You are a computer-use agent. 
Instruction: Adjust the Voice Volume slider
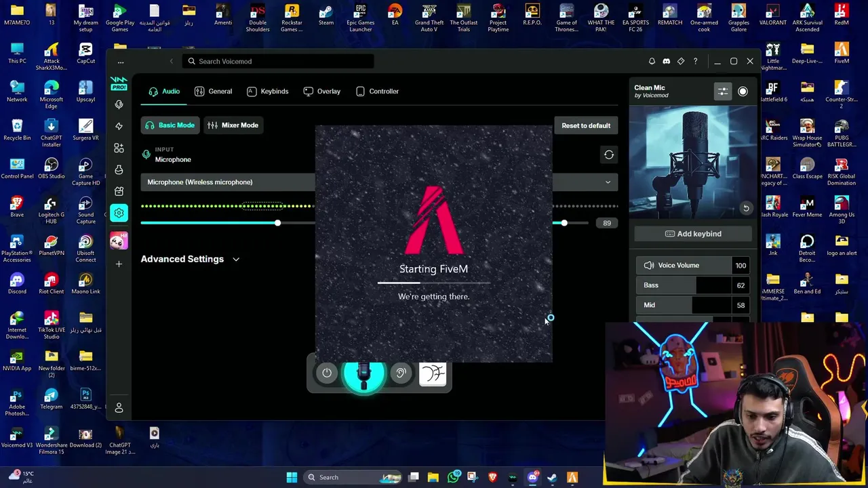point(684,265)
